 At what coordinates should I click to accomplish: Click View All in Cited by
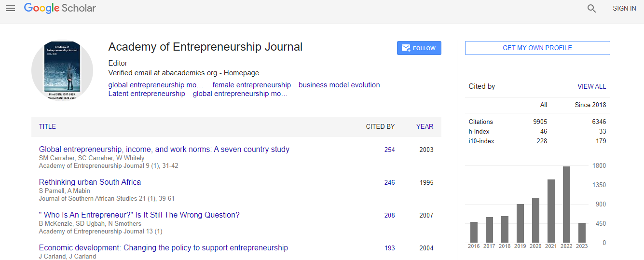coord(592,87)
